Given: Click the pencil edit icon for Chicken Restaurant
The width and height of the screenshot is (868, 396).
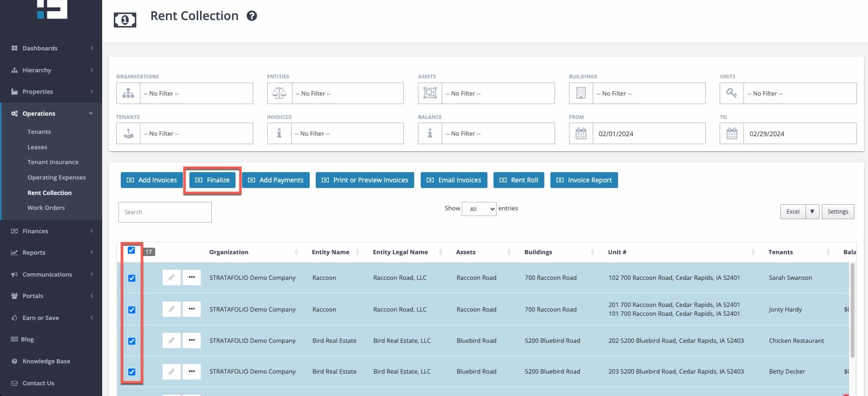Looking at the screenshot, I should point(171,340).
